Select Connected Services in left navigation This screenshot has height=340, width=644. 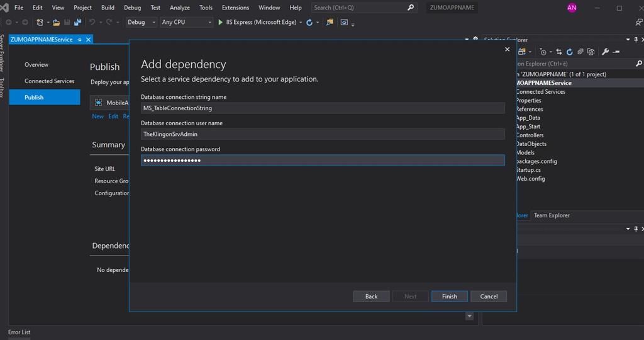[49, 81]
